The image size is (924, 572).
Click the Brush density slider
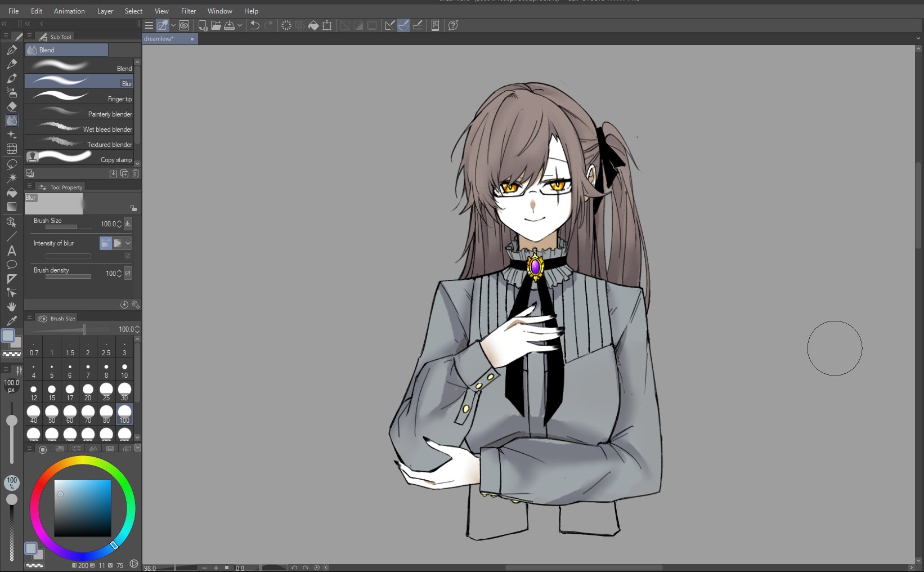point(68,276)
